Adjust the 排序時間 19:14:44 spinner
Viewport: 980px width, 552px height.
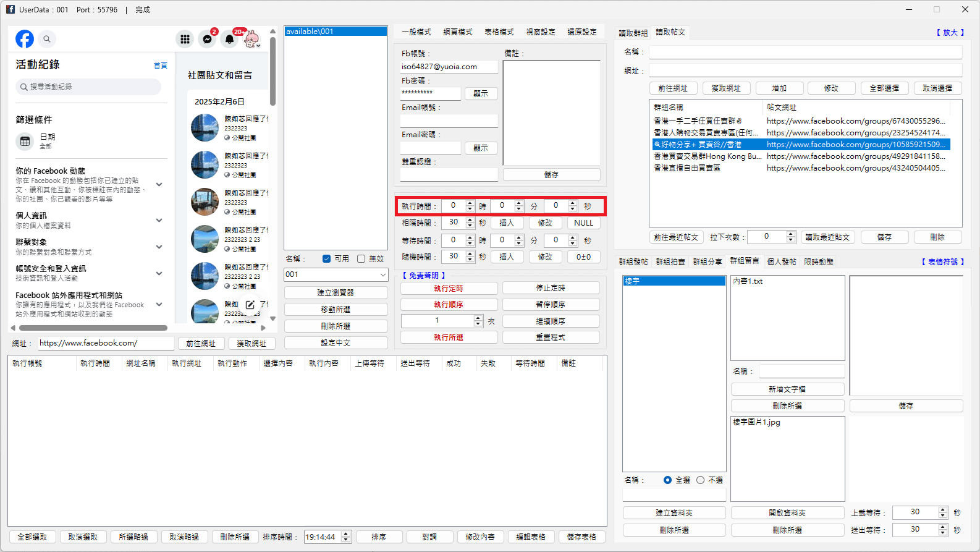click(x=346, y=537)
